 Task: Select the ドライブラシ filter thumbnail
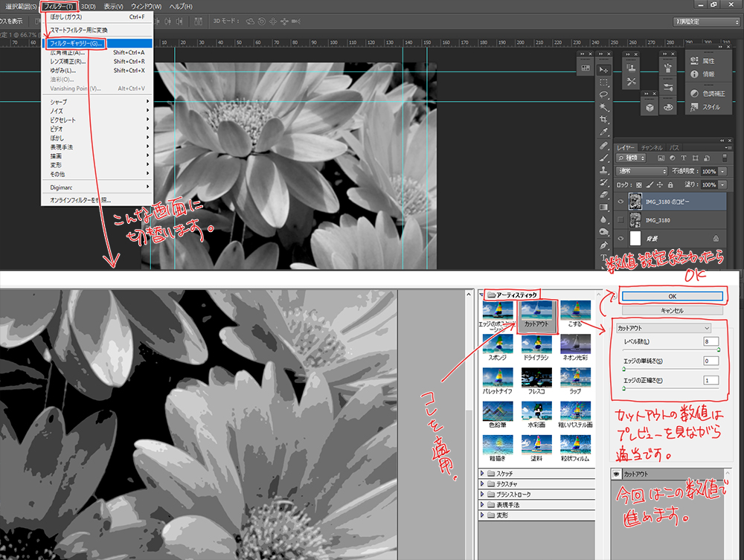pyautogui.click(x=536, y=347)
